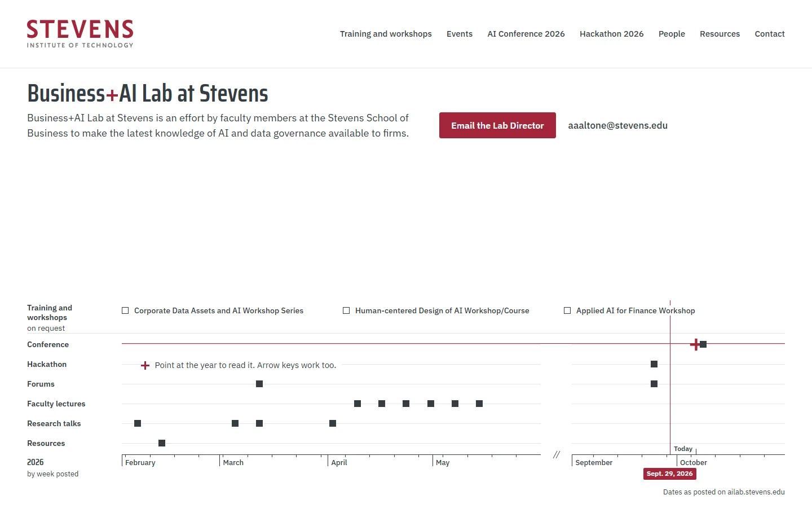Go to Events in the top navigation
The width and height of the screenshot is (812, 508).
460,34
